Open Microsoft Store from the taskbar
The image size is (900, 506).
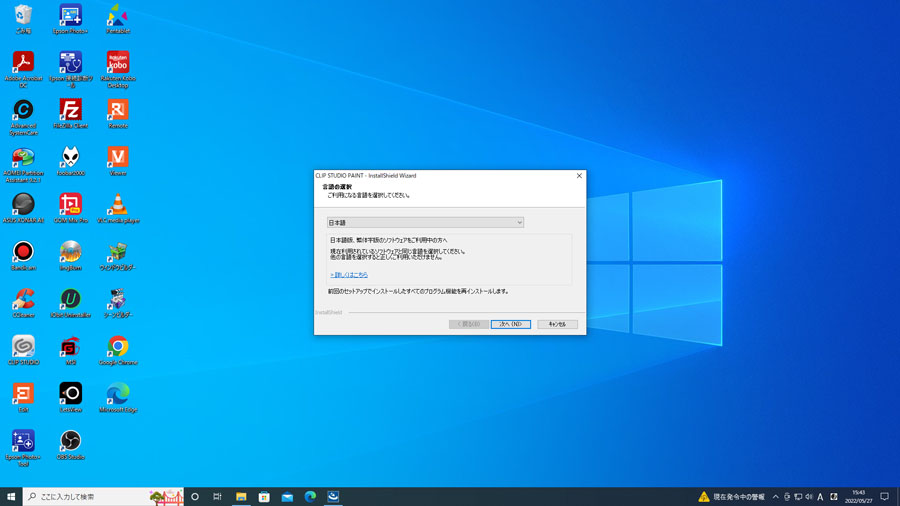[264, 497]
